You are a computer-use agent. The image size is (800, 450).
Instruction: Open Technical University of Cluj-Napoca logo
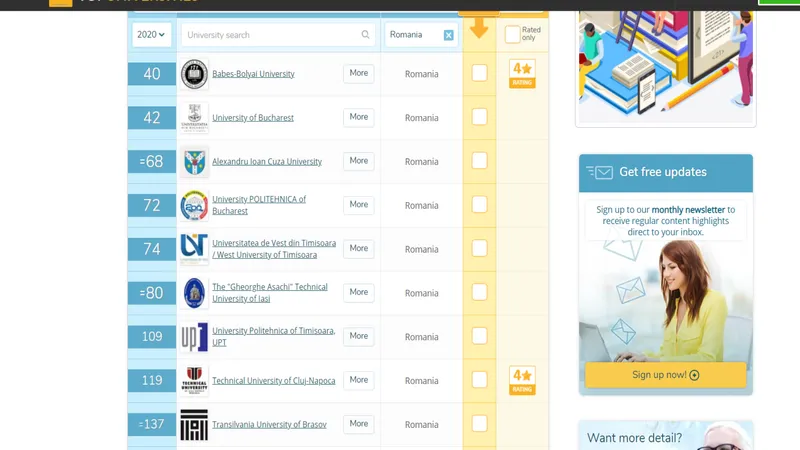click(194, 381)
